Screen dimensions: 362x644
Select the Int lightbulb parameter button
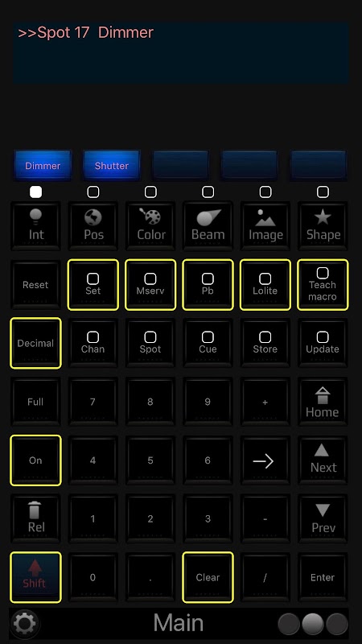click(35, 226)
